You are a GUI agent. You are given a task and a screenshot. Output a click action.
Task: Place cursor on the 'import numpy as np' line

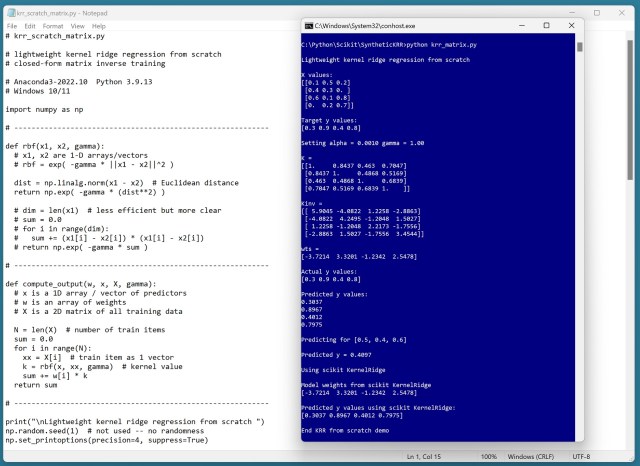point(49,108)
